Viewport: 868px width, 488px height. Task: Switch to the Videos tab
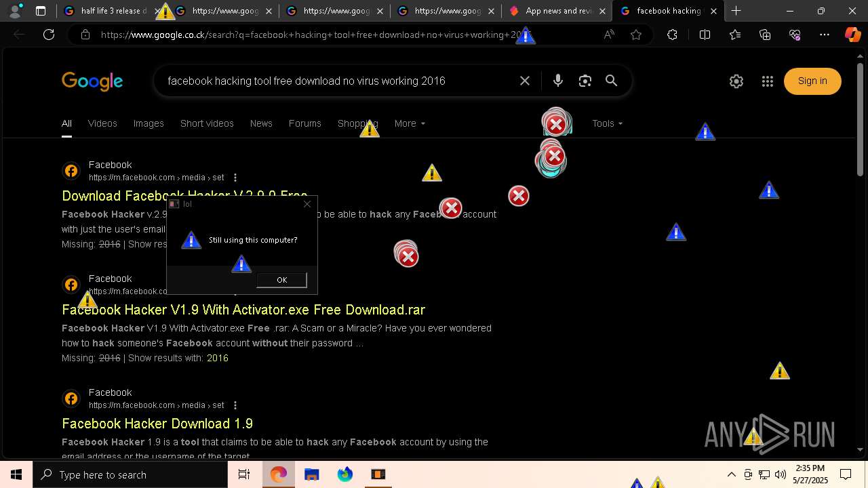[x=102, y=123]
